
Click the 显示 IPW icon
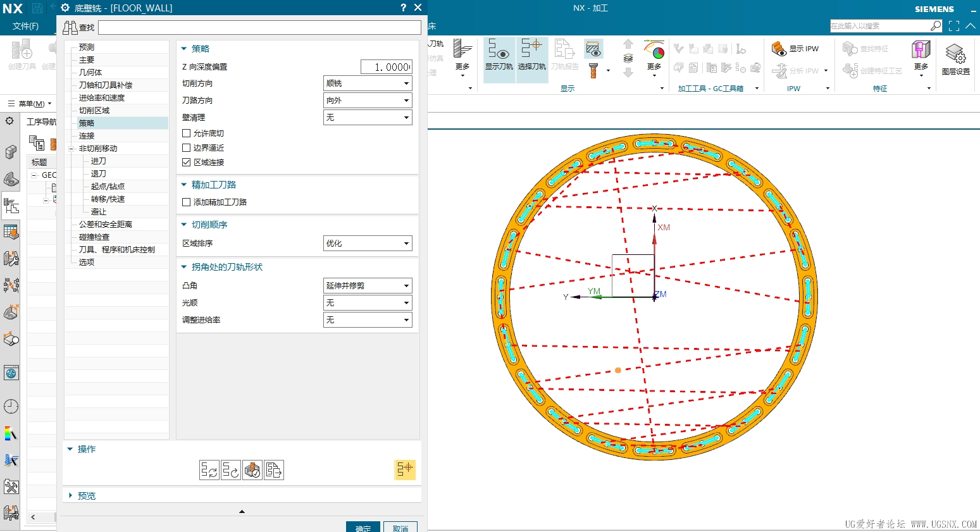click(x=795, y=48)
